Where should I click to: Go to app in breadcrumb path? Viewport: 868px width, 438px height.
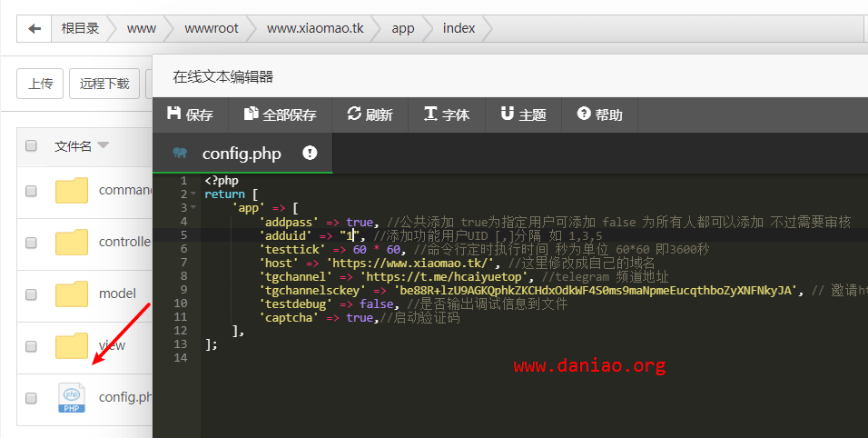pos(403,29)
